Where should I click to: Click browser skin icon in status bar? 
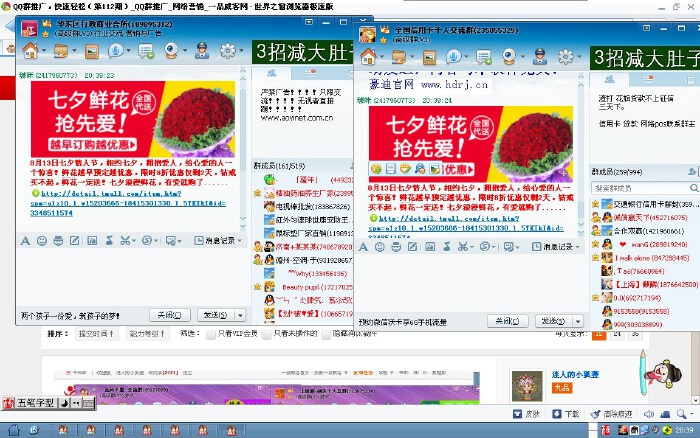coord(526,414)
